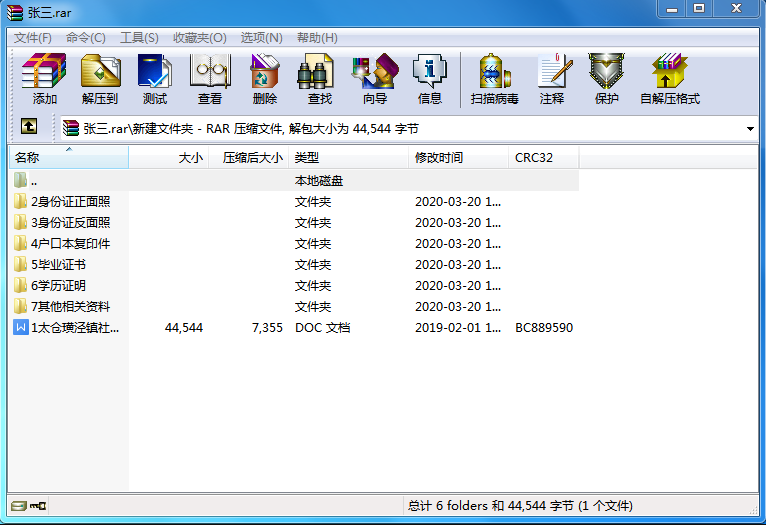The width and height of the screenshot is (766, 525).
Task: Close the 张三.rar window
Action: pyautogui.click(x=736, y=9)
